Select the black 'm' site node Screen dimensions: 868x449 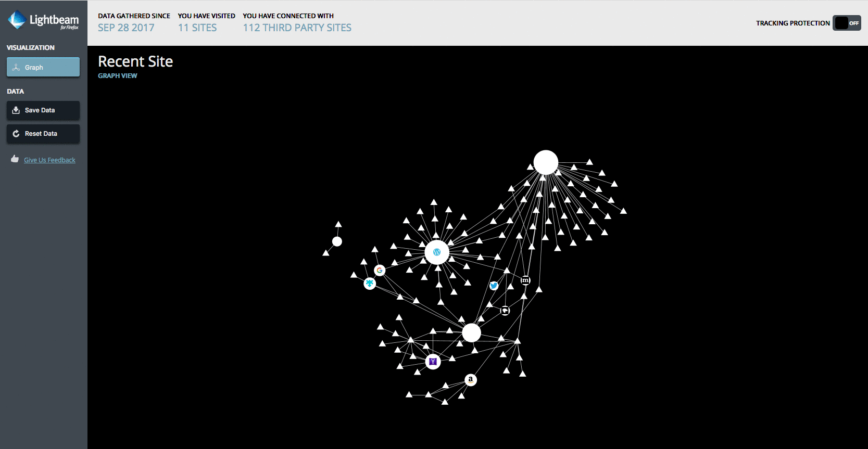coord(525,280)
